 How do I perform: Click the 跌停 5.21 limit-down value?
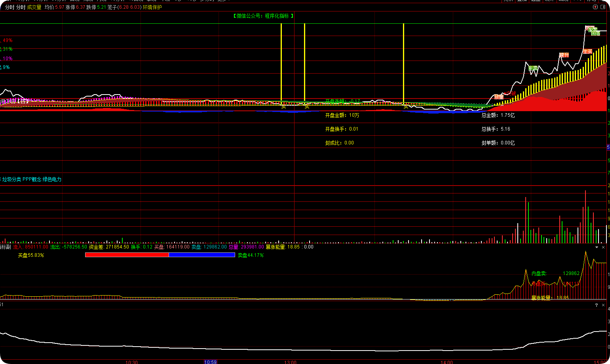coord(96,7)
